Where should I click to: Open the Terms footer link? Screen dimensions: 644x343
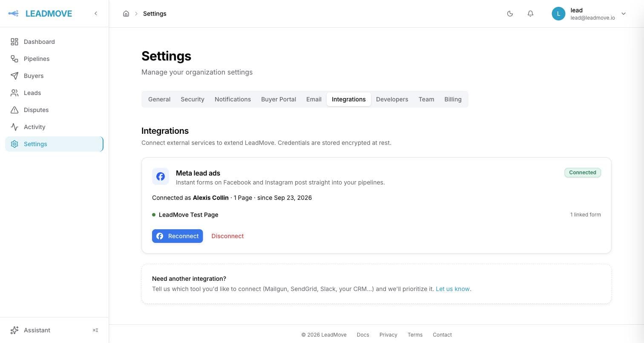[415, 335]
